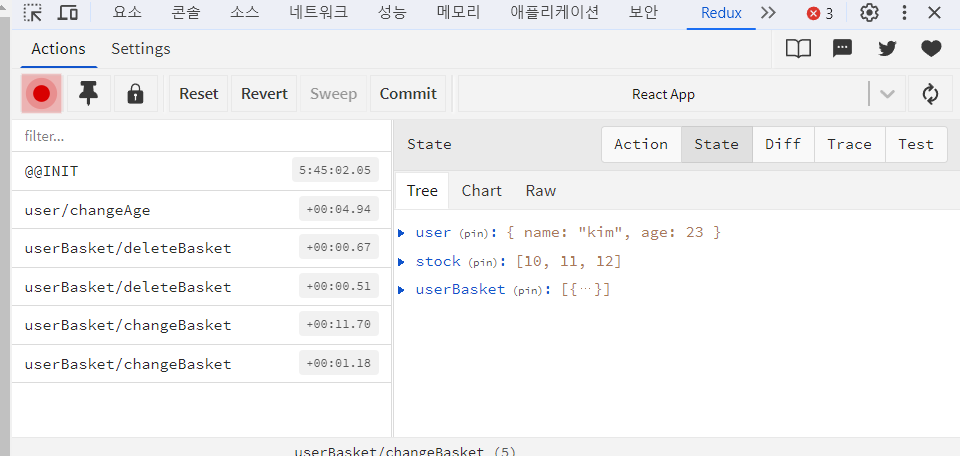The image size is (960, 456).
Task: Open the React App instance dropdown arrow
Action: [887, 94]
